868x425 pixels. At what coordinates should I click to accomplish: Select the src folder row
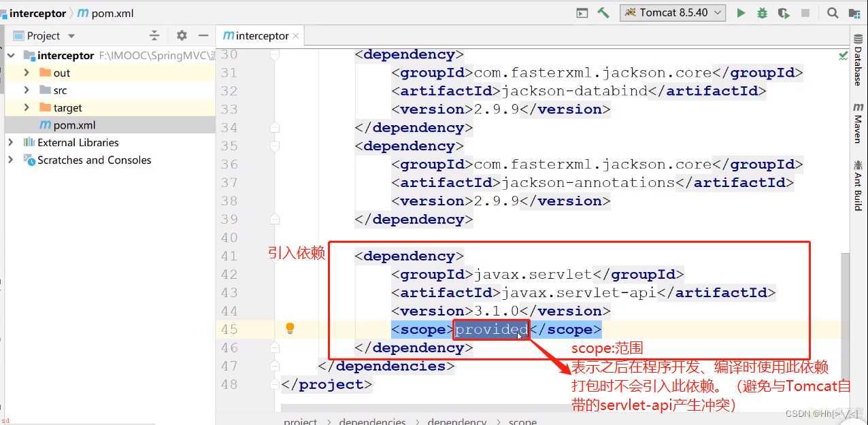[x=110, y=90]
